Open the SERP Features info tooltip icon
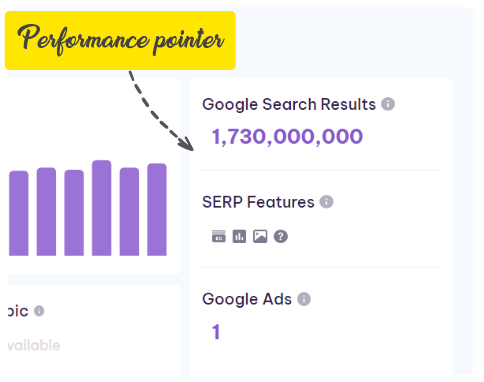The image size is (484, 382). [326, 202]
